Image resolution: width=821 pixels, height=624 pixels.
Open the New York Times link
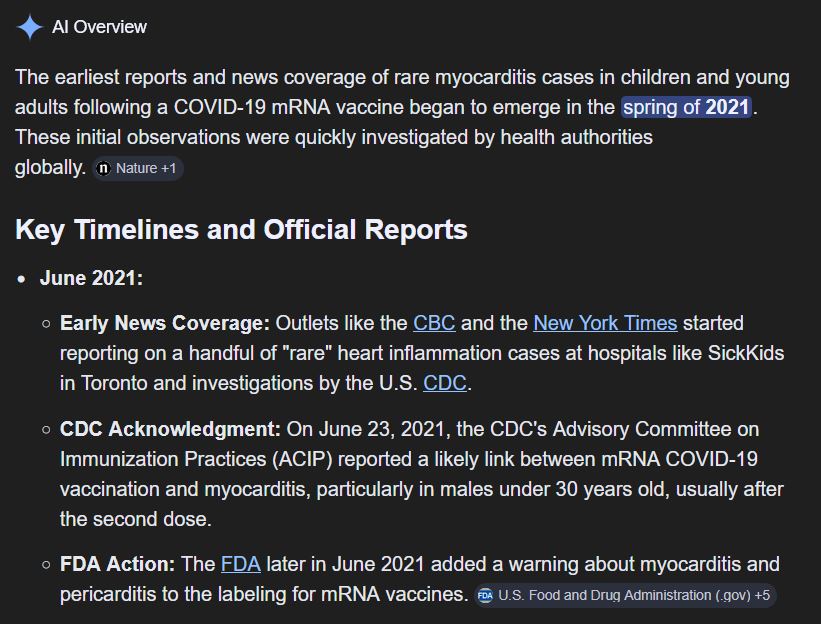click(605, 323)
